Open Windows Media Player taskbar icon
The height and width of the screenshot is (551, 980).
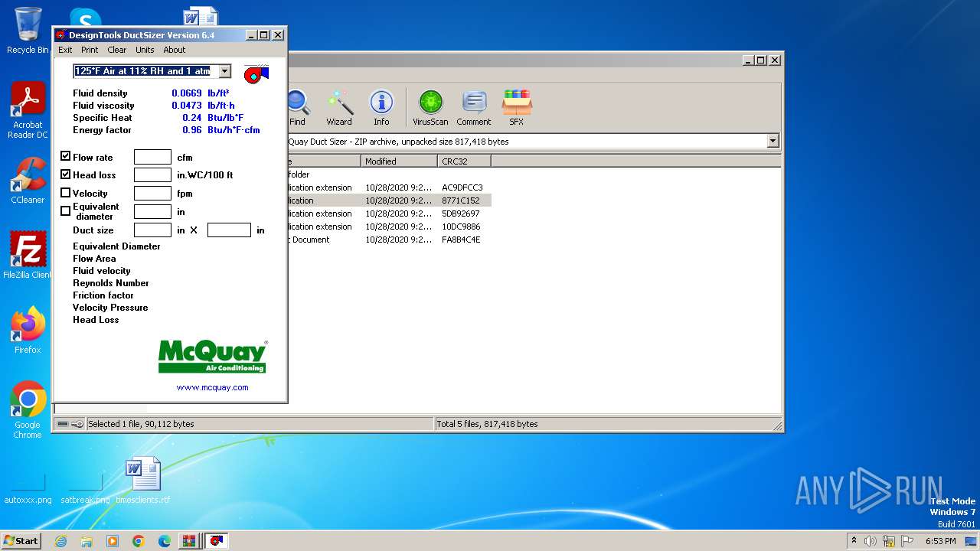tap(113, 541)
